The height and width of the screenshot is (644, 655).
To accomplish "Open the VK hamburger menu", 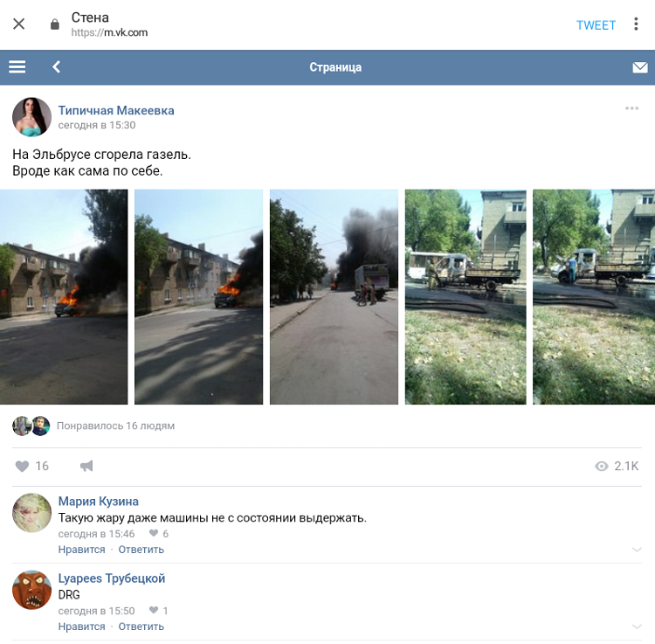I will point(17,67).
